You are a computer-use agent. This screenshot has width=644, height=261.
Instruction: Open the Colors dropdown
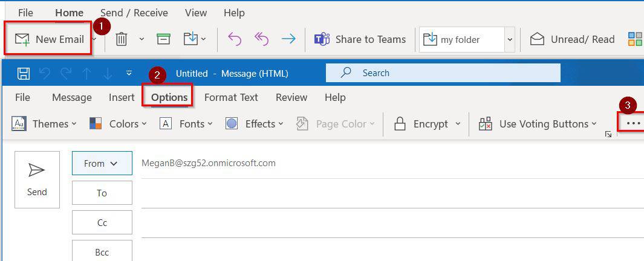coord(118,124)
